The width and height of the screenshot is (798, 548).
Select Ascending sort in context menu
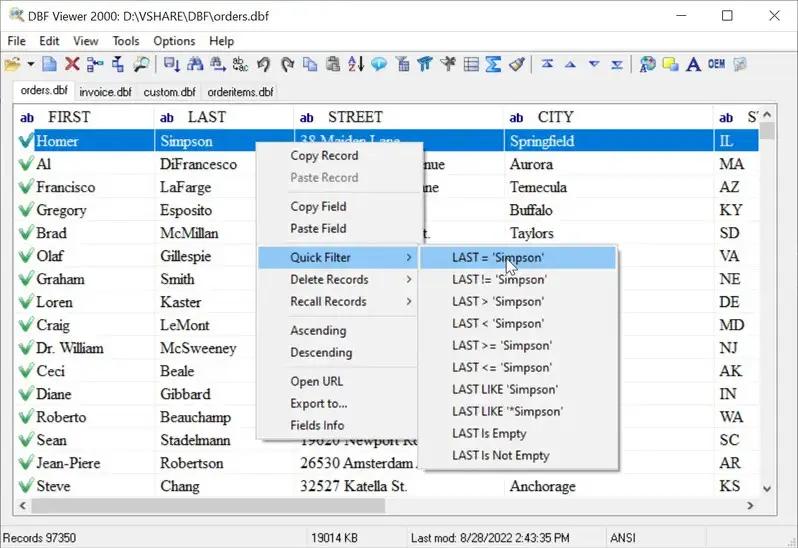pos(318,331)
